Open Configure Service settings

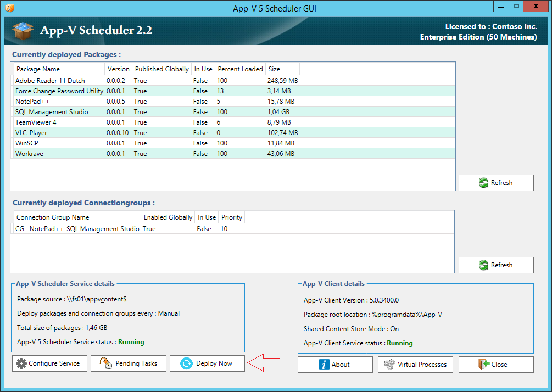tap(49, 363)
